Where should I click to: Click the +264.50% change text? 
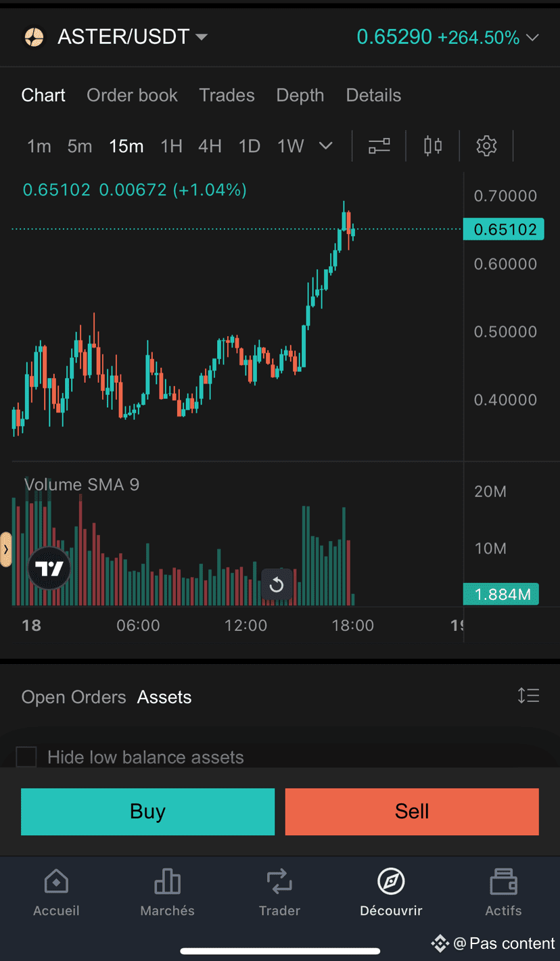[x=479, y=37]
